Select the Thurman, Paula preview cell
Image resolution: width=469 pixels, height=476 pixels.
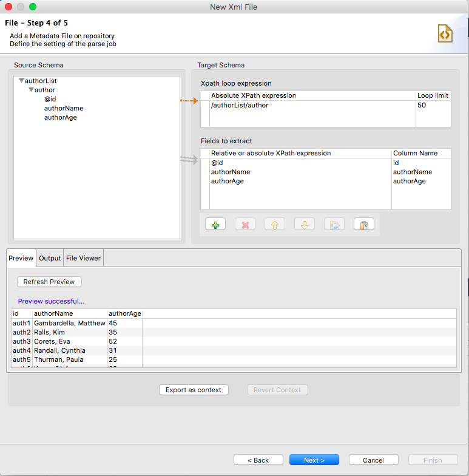coord(70,359)
